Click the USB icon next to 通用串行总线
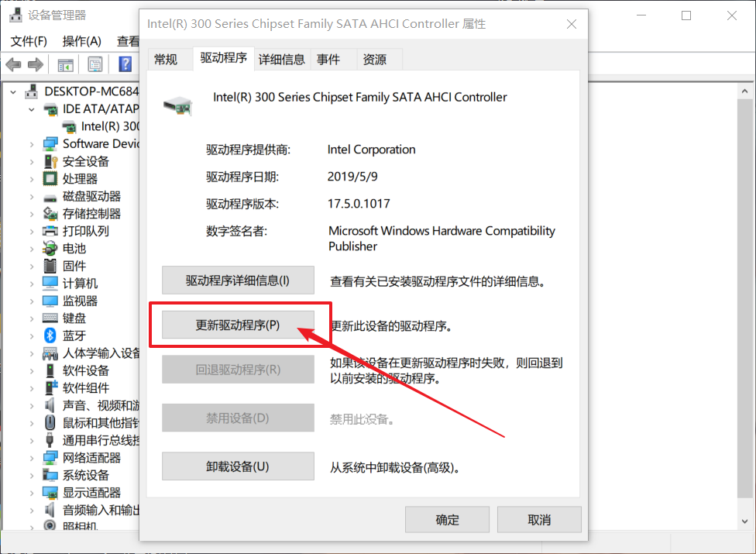The height and width of the screenshot is (554, 756). tap(50, 440)
